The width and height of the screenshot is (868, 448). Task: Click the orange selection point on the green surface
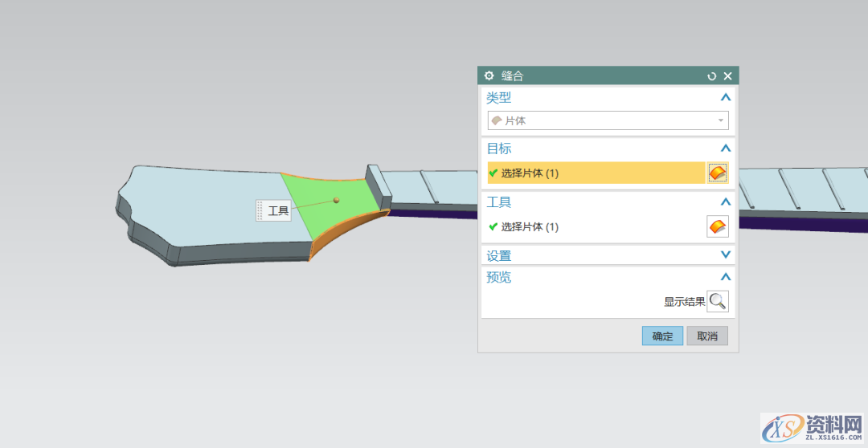point(336,200)
